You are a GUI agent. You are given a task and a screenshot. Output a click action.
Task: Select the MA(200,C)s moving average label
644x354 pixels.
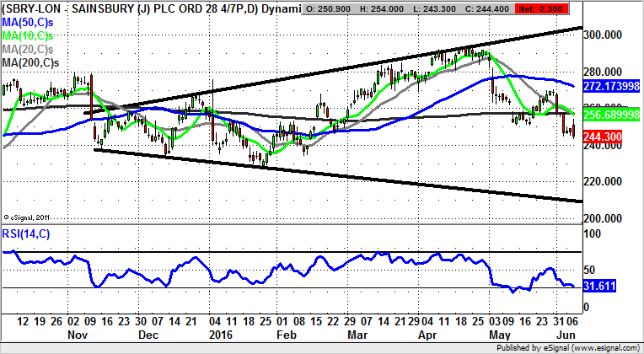tap(33, 63)
